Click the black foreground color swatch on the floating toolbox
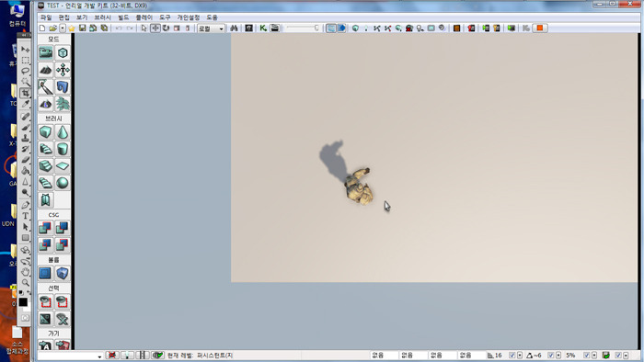Image resolution: width=644 pixels, height=362 pixels. tap(23, 302)
